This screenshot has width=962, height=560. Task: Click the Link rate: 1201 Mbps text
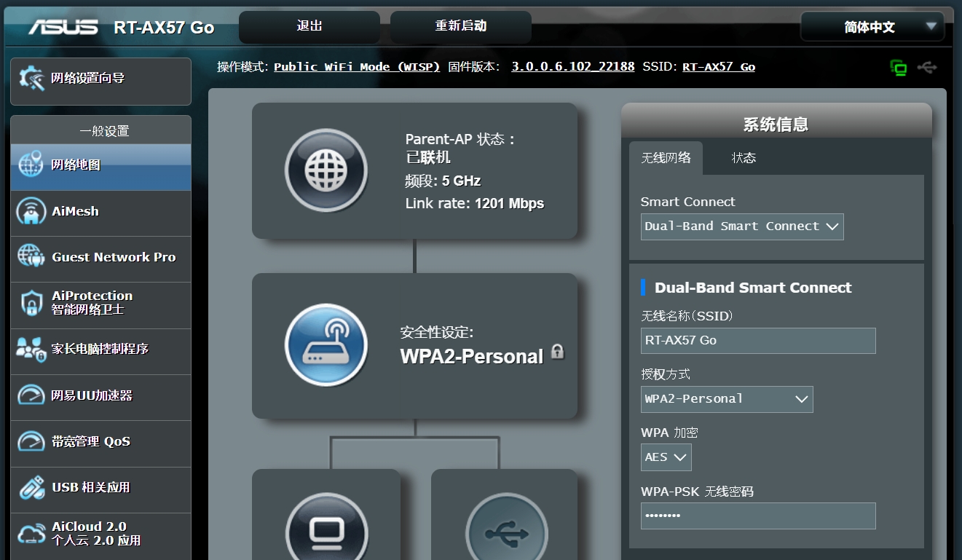pos(475,204)
